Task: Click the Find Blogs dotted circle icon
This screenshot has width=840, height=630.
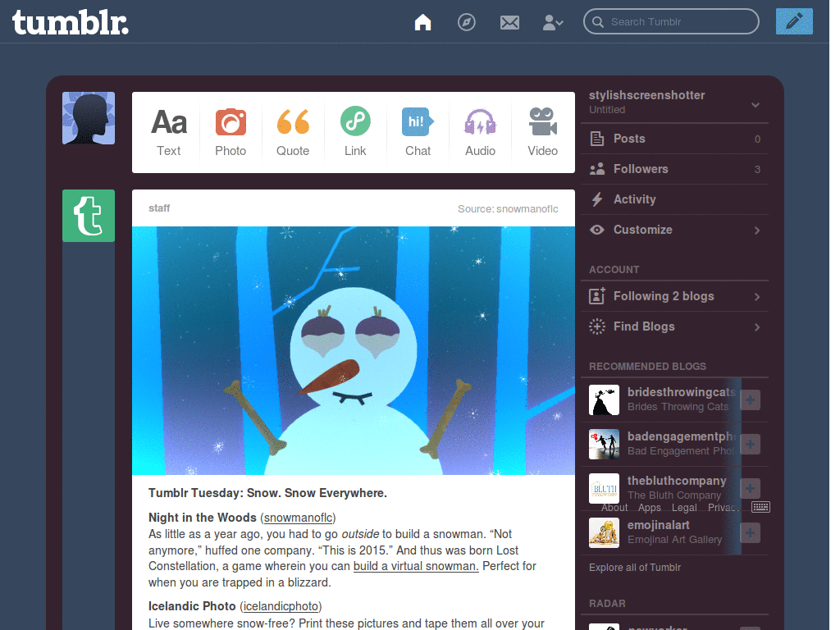Action: pyautogui.click(x=597, y=326)
